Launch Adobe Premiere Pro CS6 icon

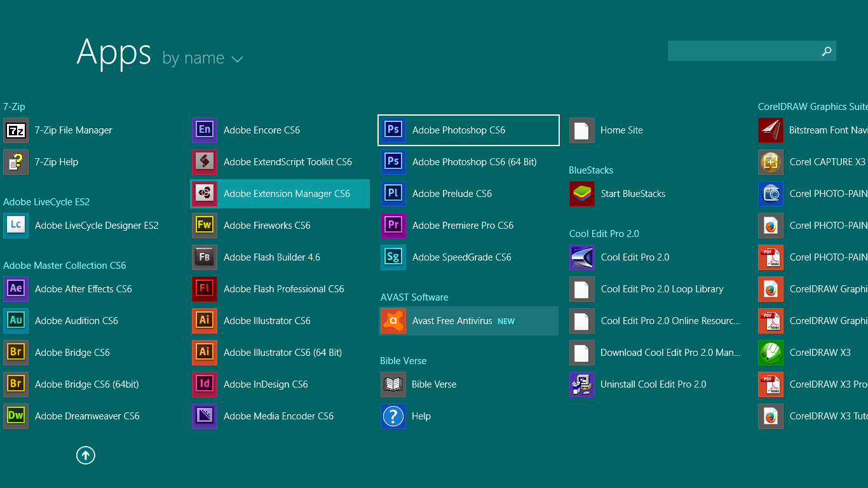click(393, 226)
